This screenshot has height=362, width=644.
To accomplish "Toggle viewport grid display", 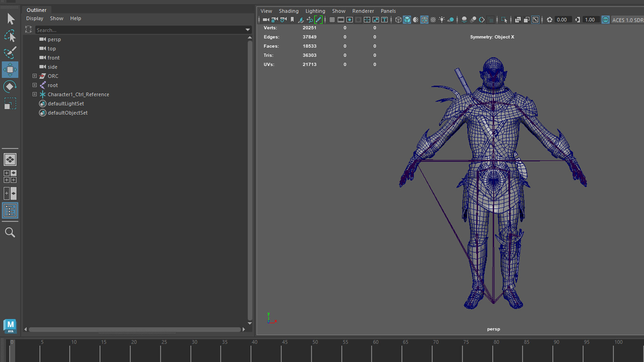I will (332, 20).
